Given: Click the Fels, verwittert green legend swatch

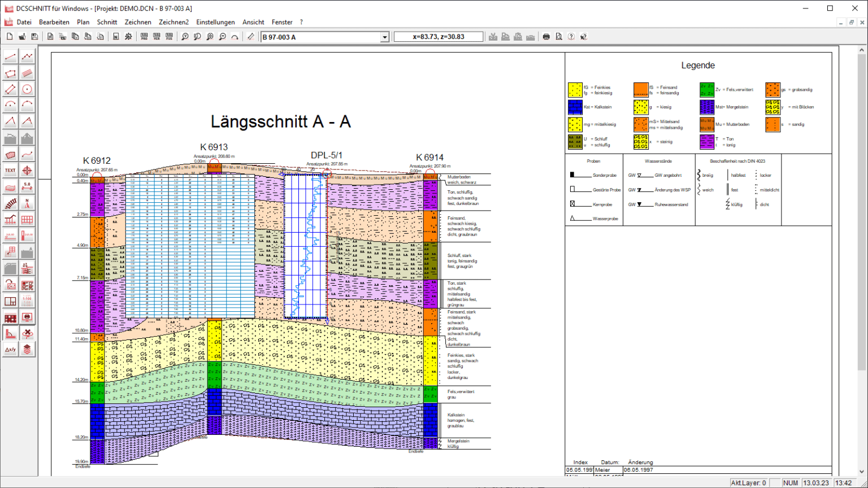Looking at the screenshot, I should point(707,90).
